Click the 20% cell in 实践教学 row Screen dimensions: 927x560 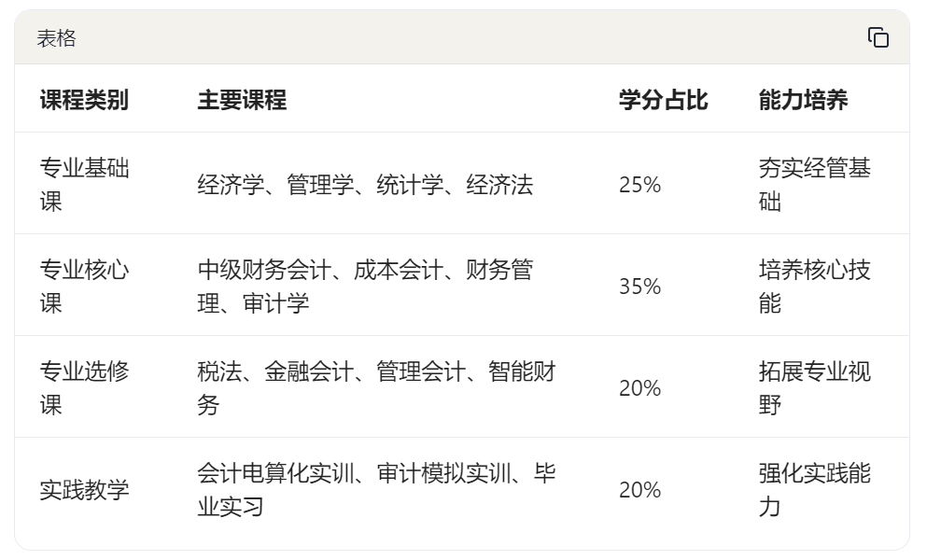(639, 490)
